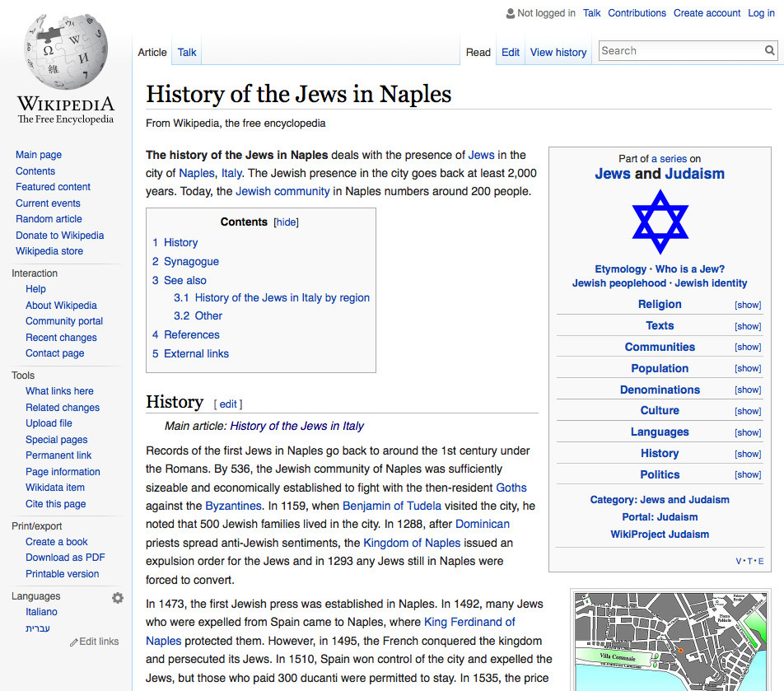The width and height of the screenshot is (784, 691).
Task: Open WikiProject Judaism link
Action: (660, 534)
